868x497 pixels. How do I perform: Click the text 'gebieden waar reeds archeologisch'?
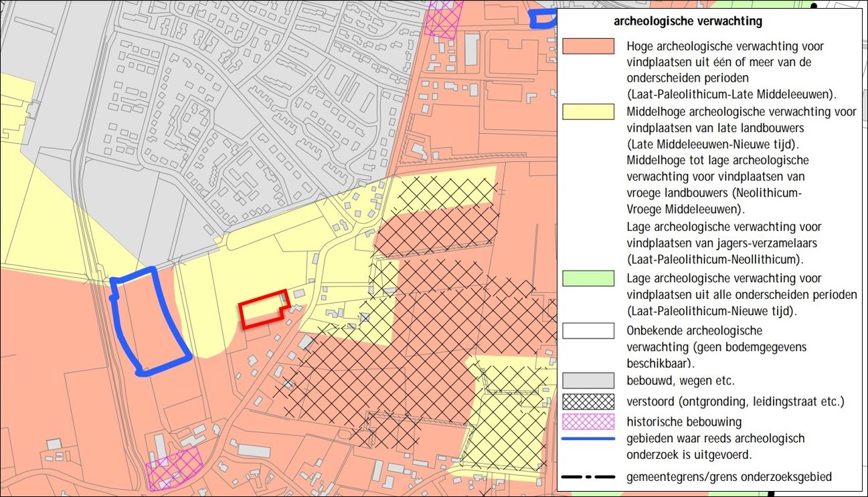tap(715, 439)
